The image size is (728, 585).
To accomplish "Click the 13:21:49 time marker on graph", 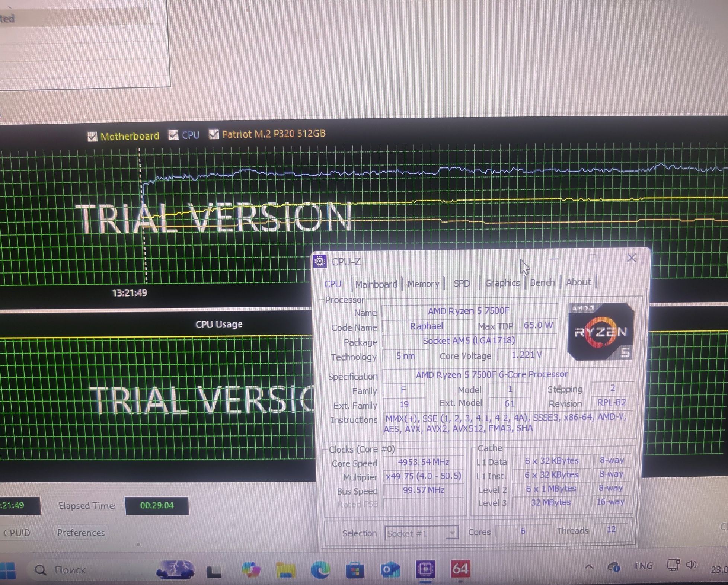I will [130, 293].
